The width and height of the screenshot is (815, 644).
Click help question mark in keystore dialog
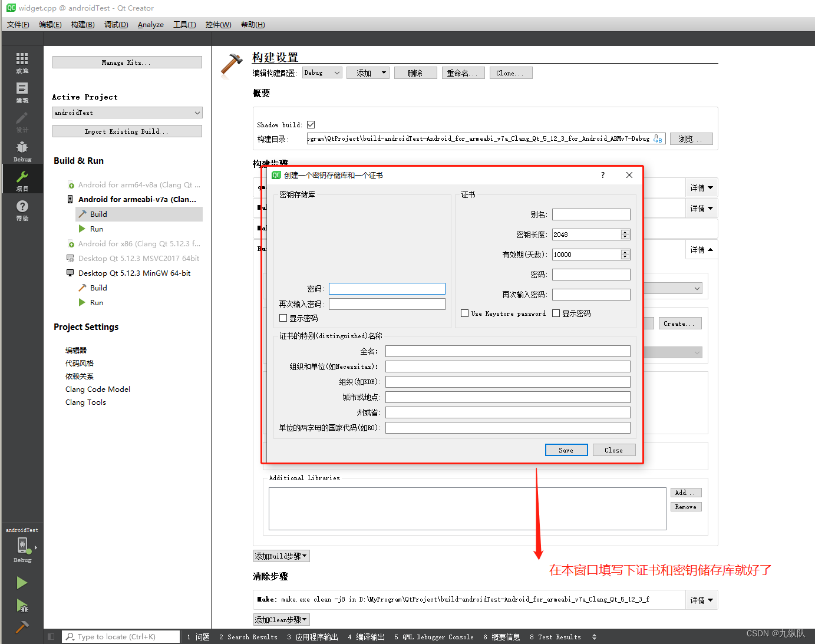602,175
